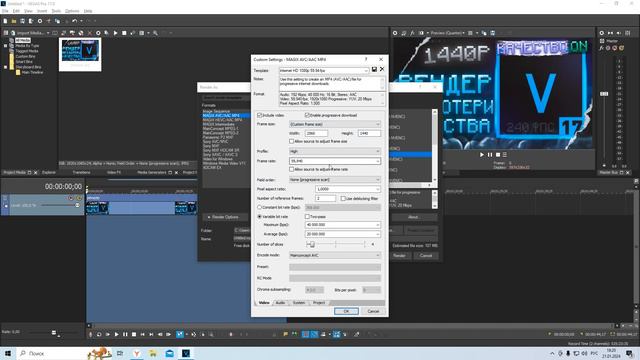Enable Use deblocking filter checkbox
640x360 pixels.
pyautogui.click(x=343, y=198)
